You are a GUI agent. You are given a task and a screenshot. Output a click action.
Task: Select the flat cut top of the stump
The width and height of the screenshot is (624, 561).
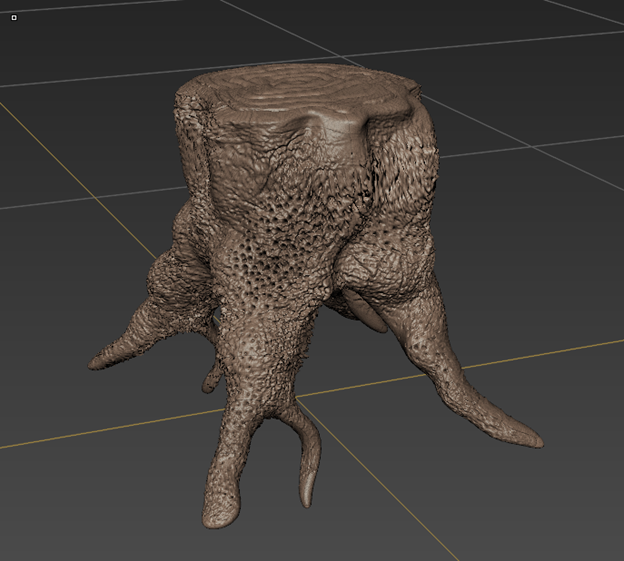(300, 100)
